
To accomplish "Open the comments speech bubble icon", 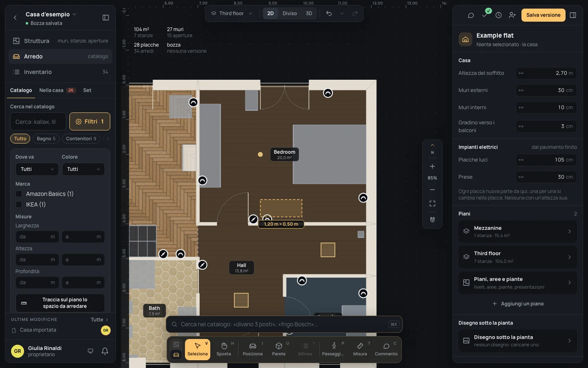I will [x=471, y=15].
